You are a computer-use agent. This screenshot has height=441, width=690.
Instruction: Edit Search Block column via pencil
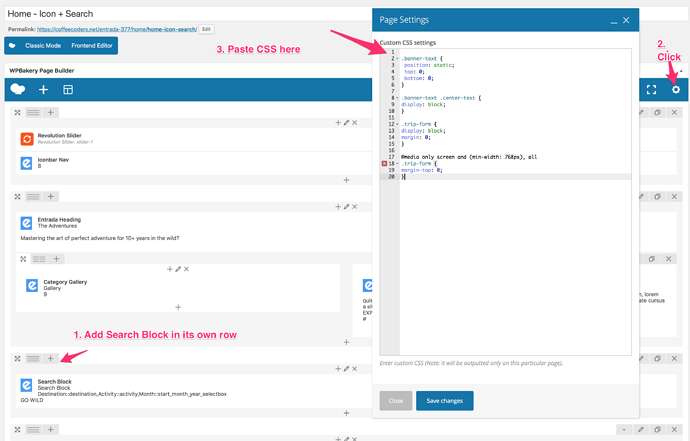pos(346,369)
